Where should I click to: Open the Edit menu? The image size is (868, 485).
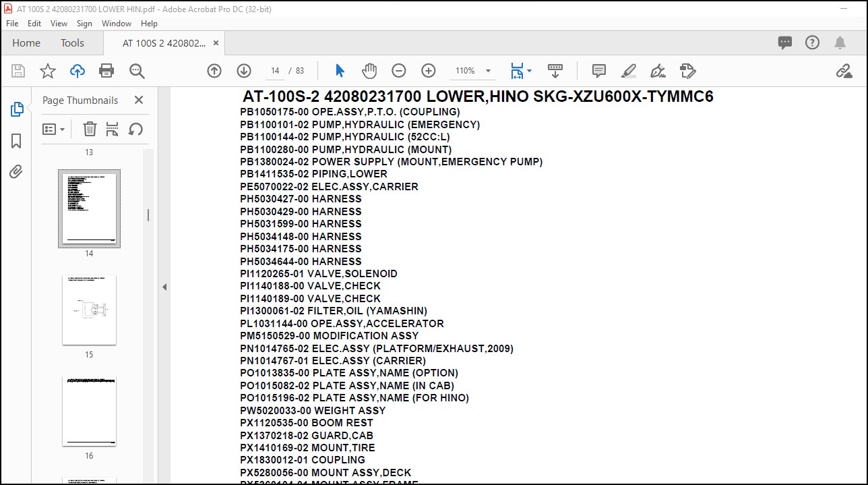click(x=34, y=23)
